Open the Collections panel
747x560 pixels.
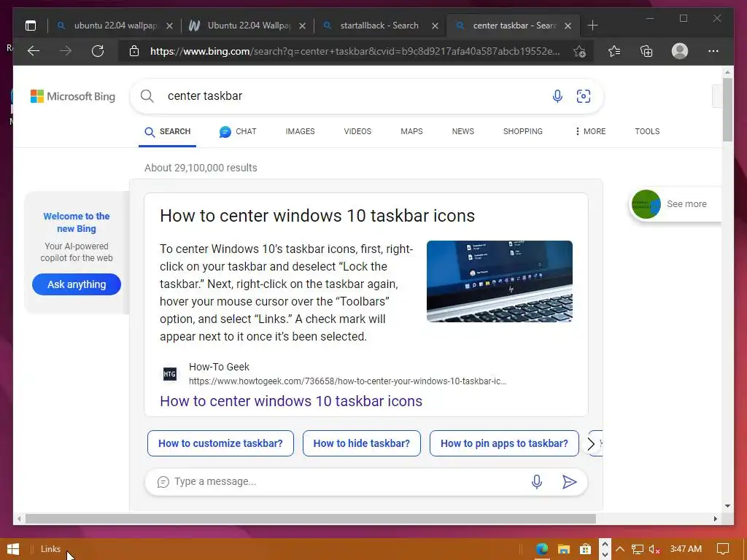[x=646, y=51]
